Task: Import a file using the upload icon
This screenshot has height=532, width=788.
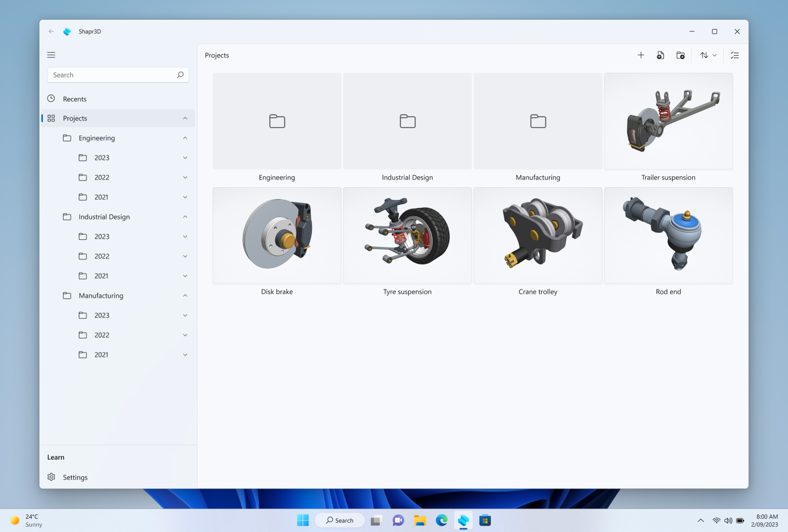Action: (x=660, y=55)
